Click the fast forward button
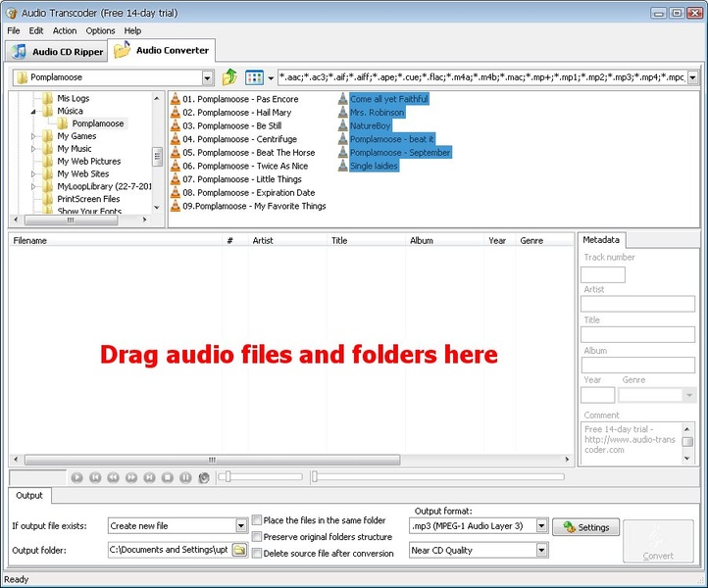 click(131, 477)
